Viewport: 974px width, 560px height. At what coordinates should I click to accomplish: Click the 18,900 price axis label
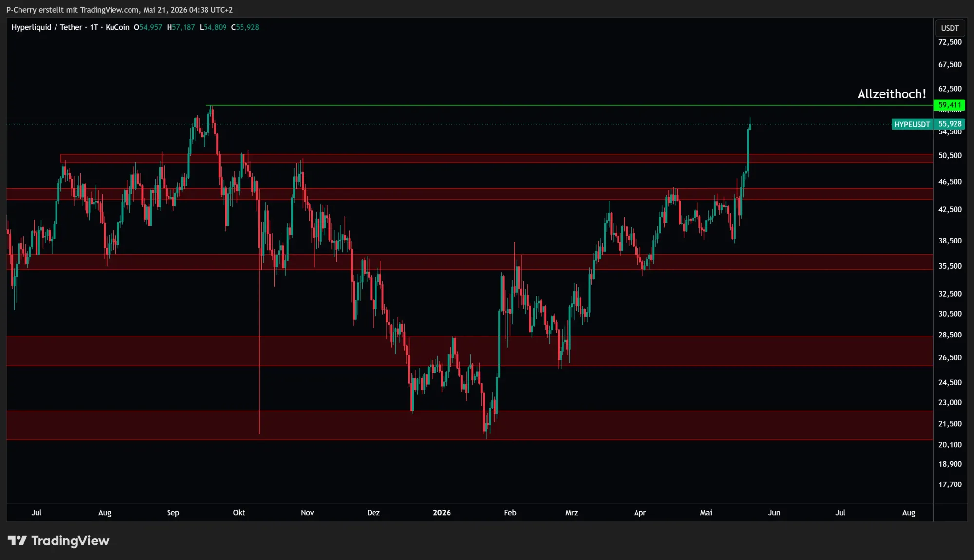[950, 464]
